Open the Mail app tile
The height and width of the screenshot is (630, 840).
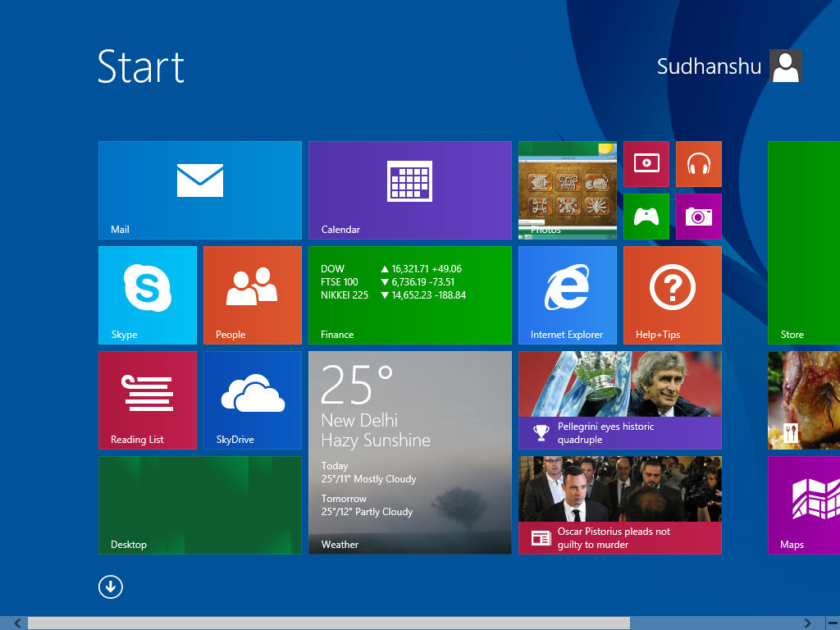199,189
